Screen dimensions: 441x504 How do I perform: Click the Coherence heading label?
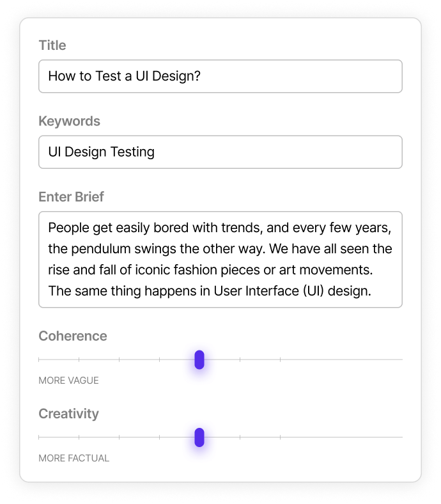73,336
